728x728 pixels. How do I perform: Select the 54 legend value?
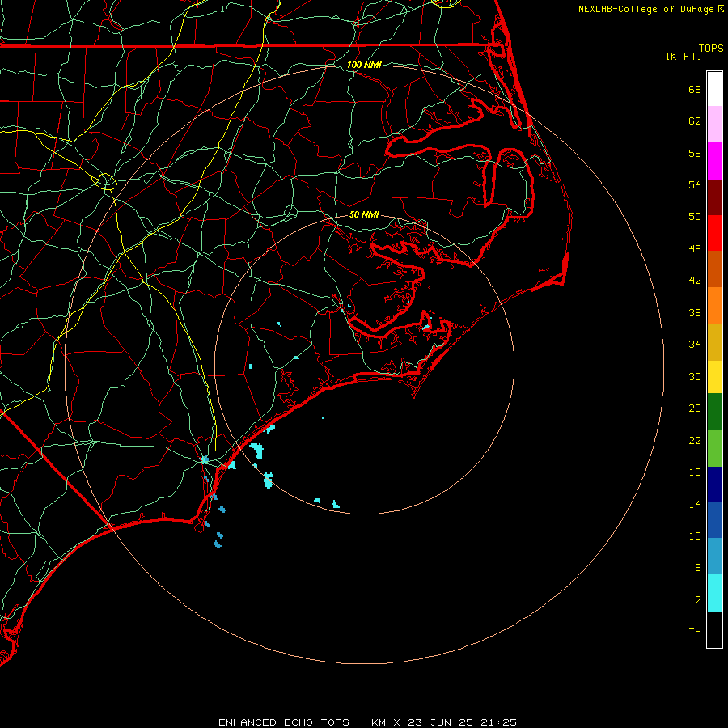click(695, 184)
